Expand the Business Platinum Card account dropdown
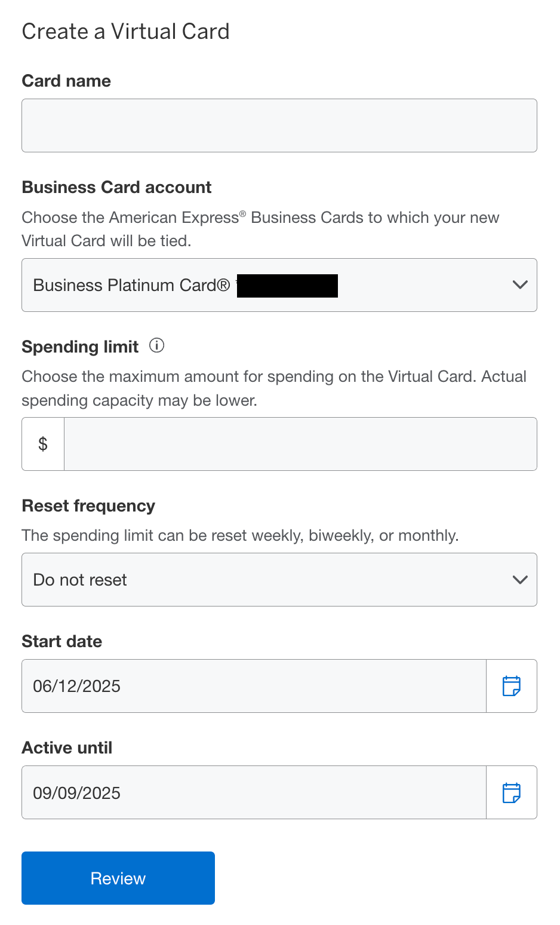This screenshot has height=925, width=560. 279,285
